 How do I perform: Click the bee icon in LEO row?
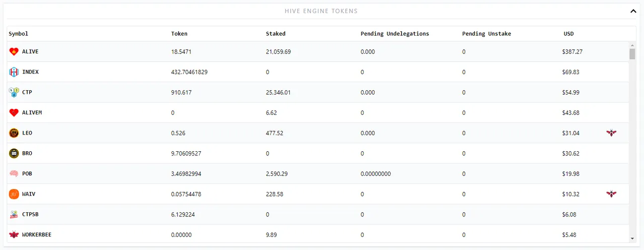[611, 133]
